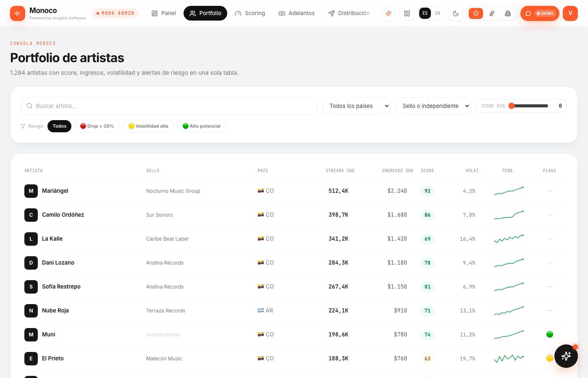The width and height of the screenshot is (588, 378).
Task: Switch language to ES
Action: (425, 13)
